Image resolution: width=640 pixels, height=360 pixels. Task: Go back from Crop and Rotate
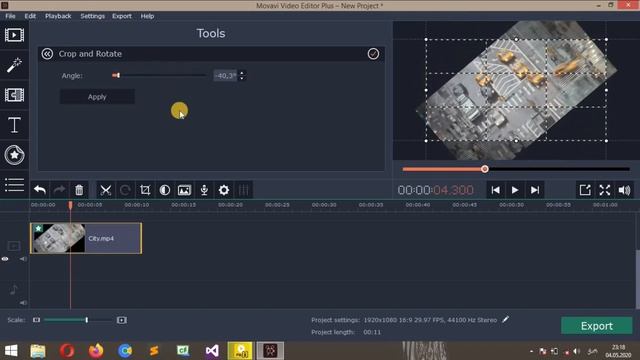[x=47, y=54]
